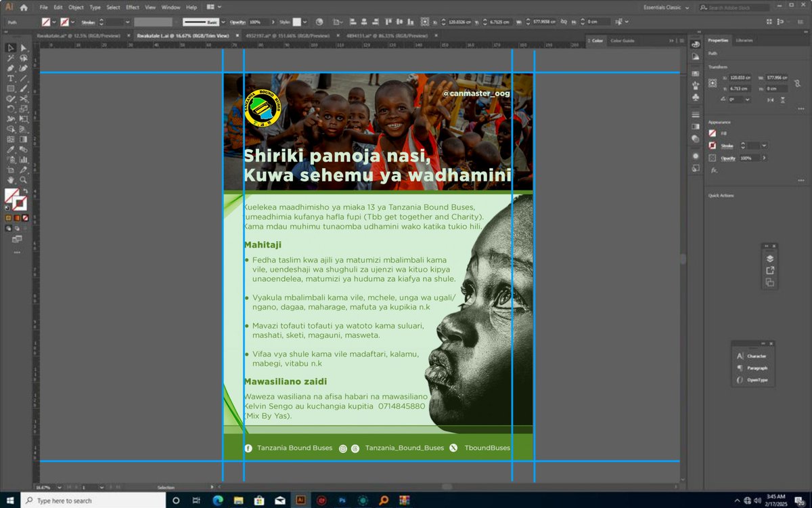Switch to Gradient mode in toolbox
812x508 pixels.
[x=17, y=219]
